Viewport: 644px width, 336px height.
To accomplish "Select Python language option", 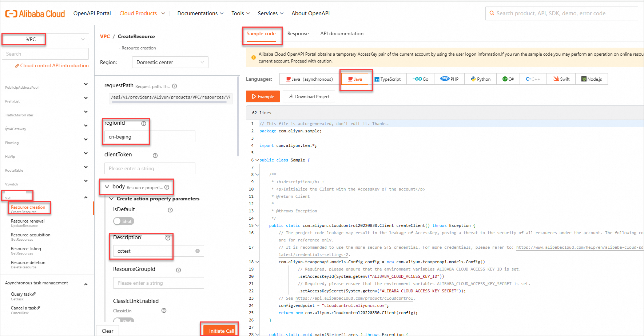I will pyautogui.click(x=480, y=79).
